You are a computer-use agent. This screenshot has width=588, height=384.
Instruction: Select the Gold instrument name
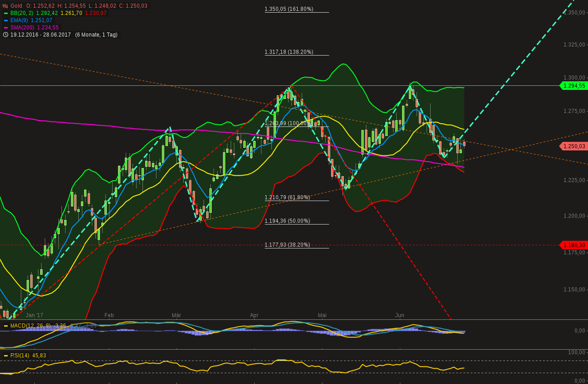[16, 6]
